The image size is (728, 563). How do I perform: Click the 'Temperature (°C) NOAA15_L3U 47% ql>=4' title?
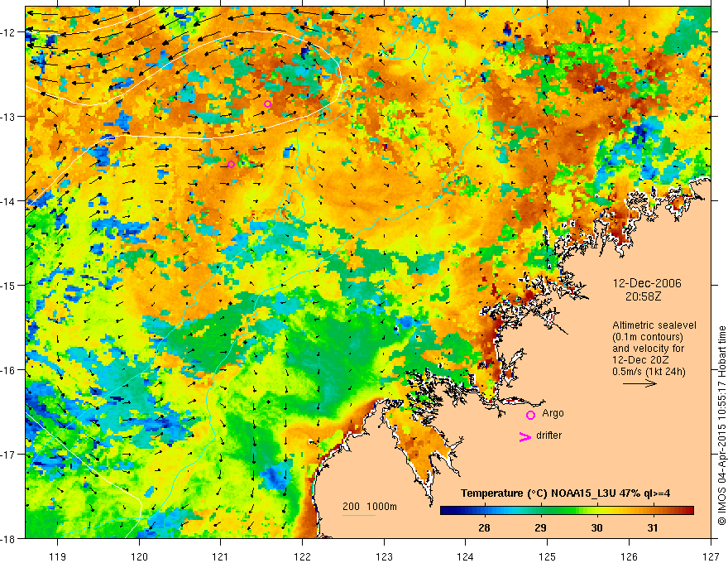(x=565, y=493)
